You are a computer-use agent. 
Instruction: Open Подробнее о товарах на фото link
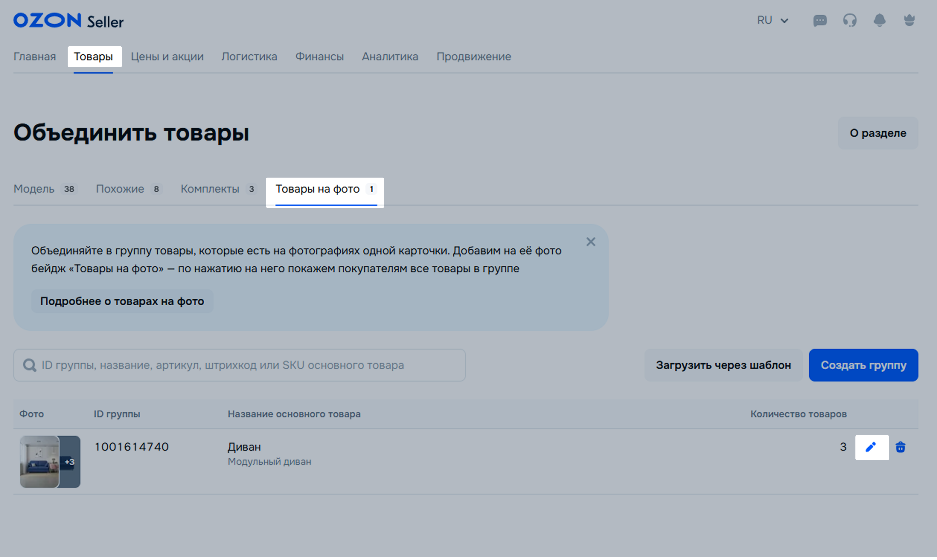(122, 301)
